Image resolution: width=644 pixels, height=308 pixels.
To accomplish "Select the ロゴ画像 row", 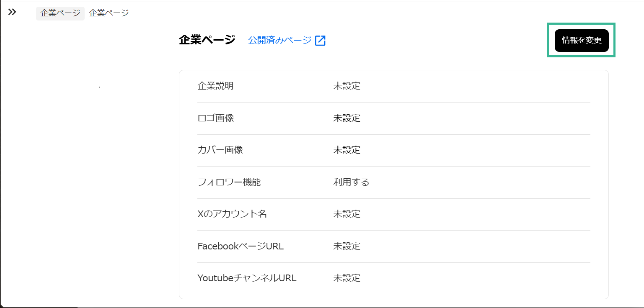I will click(215, 118).
